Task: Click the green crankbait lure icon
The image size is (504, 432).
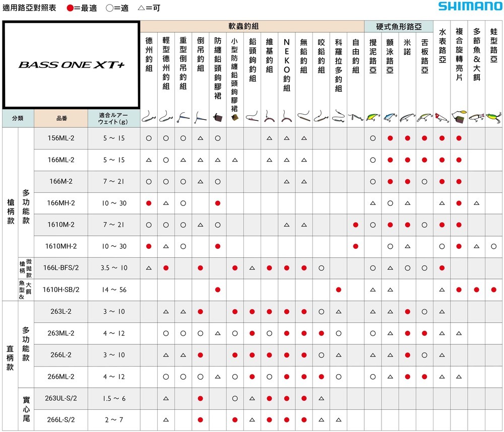Action: 373,117
